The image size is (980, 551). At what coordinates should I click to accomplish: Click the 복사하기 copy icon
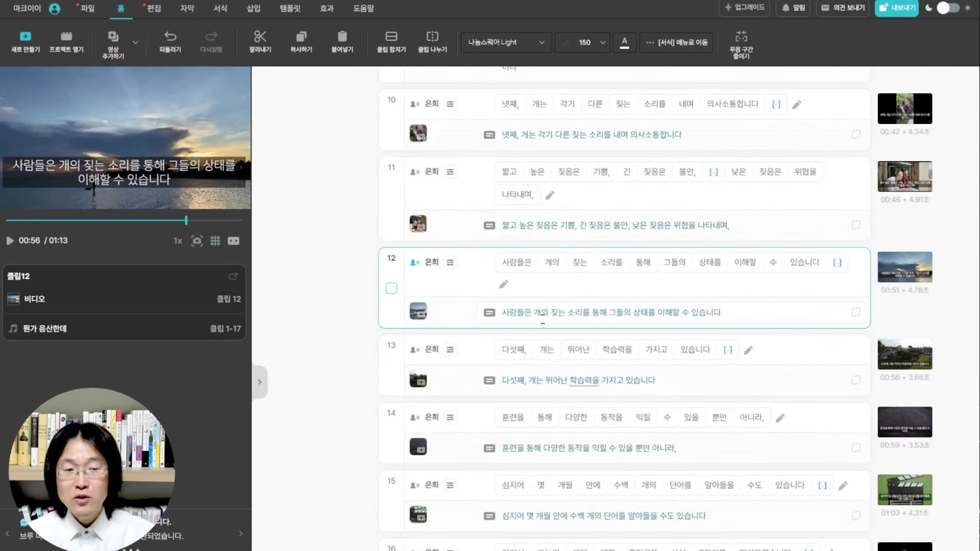[x=301, y=42]
